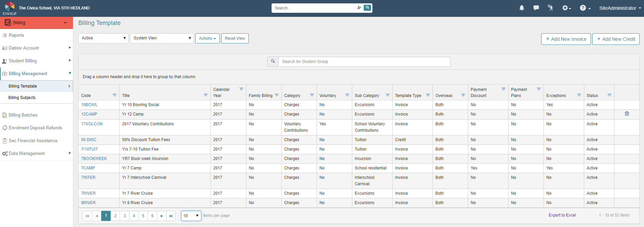Filter the Exceptions column
This screenshot has height=227, width=644.
(579, 95)
